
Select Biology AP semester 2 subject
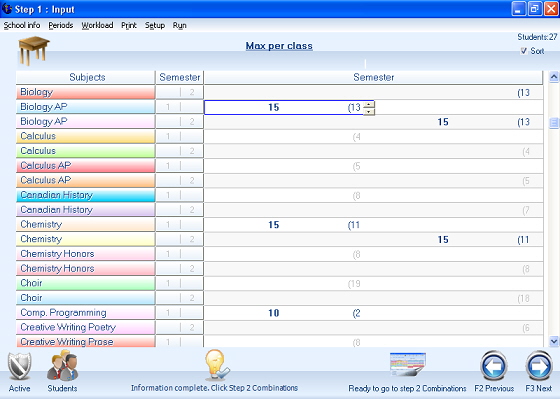[x=86, y=121]
